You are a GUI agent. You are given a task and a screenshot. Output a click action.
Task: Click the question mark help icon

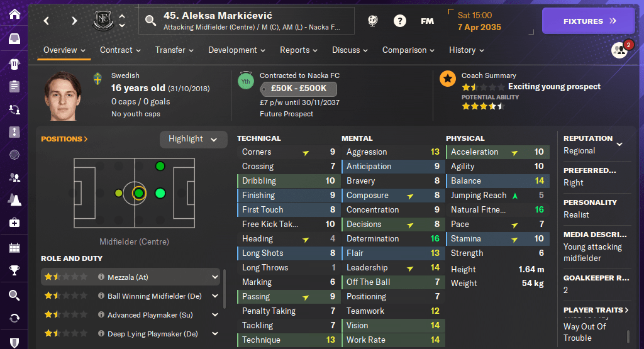[x=399, y=21]
